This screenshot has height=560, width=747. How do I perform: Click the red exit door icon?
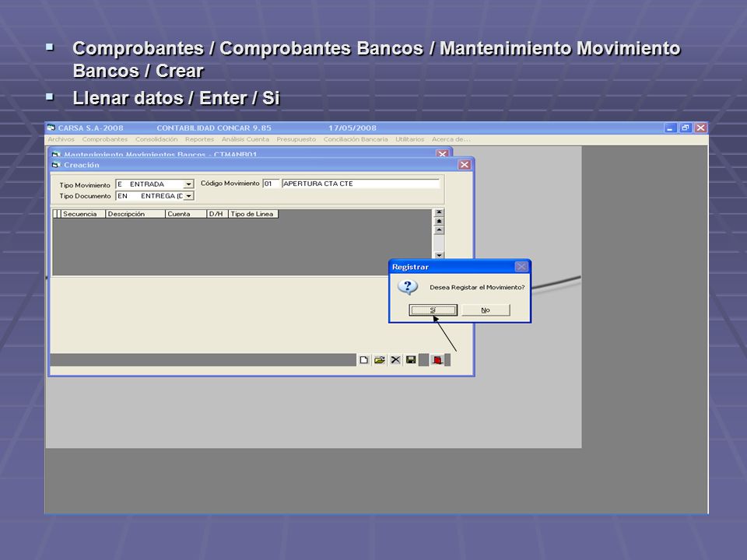click(x=437, y=360)
